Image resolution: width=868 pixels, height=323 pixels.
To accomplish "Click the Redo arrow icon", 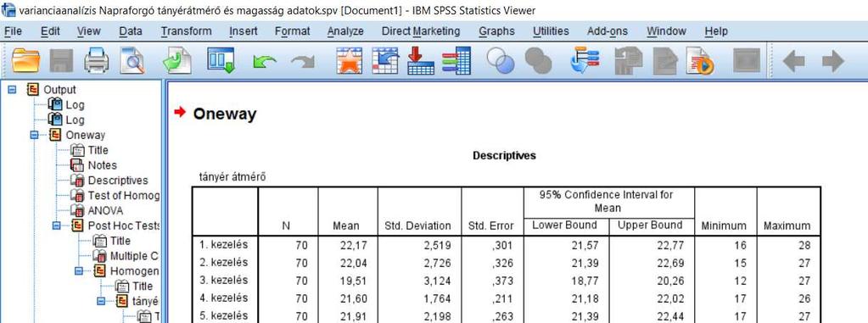I will click(303, 62).
